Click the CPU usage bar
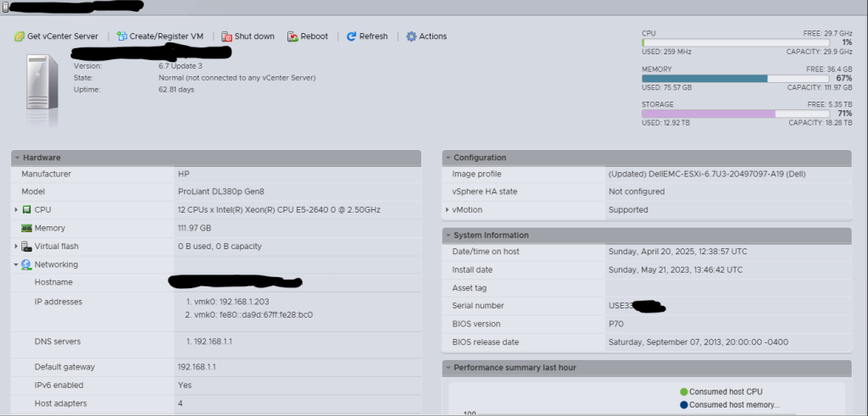Viewport: 868px width, 416px height. pyautogui.click(x=736, y=42)
